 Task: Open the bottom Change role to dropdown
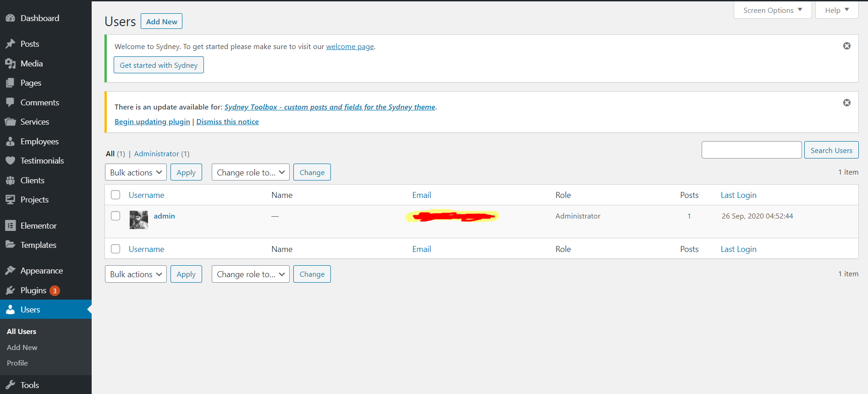(251, 274)
